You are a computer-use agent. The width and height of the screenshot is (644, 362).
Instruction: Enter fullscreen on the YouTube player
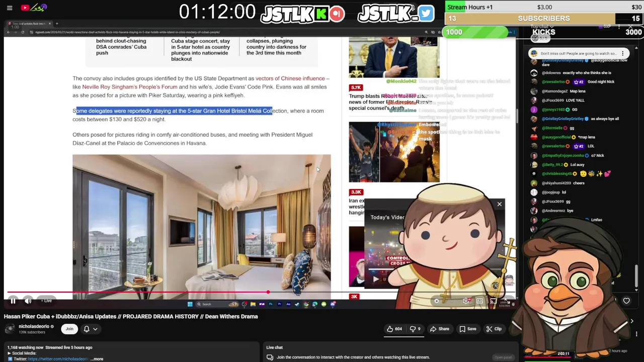click(506, 301)
